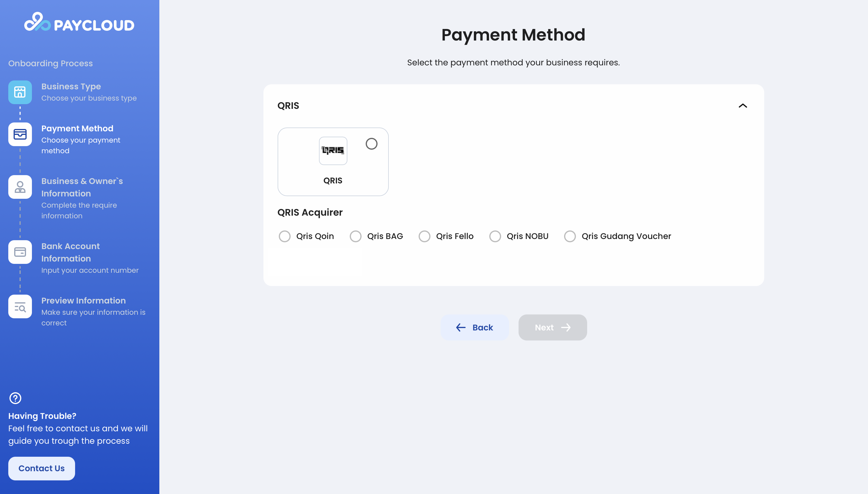Select the Qris NOBU acquirer
The image size is (868, 494).
(x=495, y=236)
